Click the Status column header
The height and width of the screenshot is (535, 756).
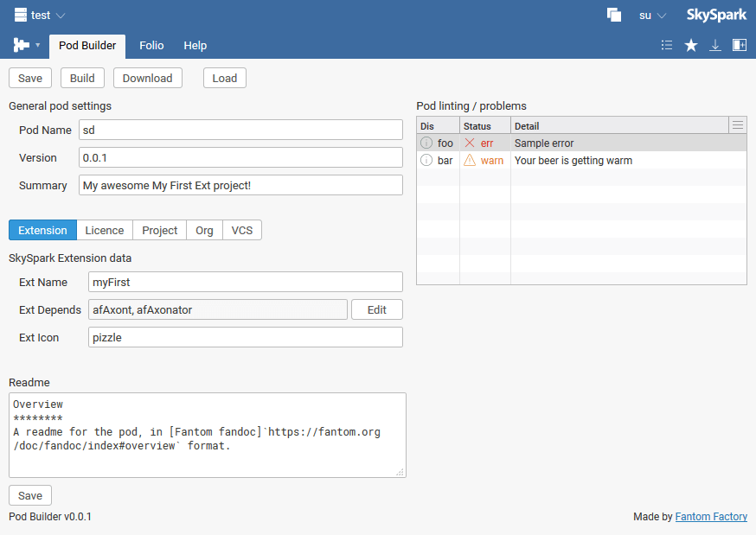pos(485,125)
